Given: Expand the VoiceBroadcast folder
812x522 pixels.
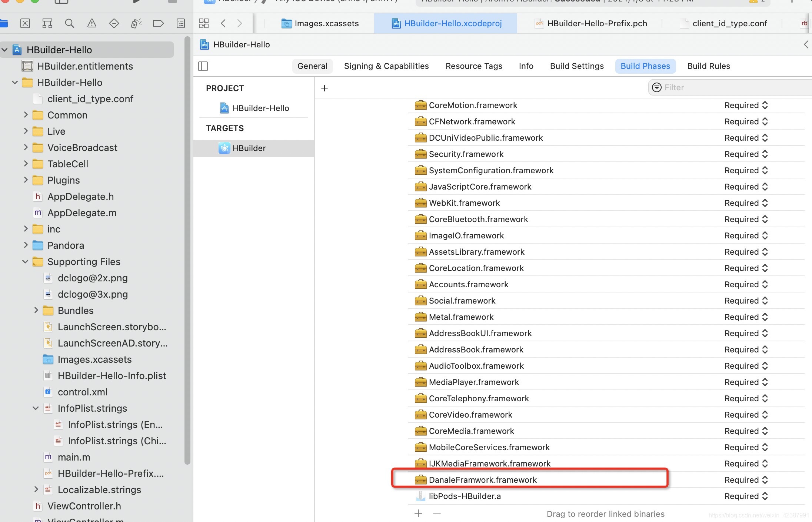Looking at the screenshot, I should click(x=26, y=147).
